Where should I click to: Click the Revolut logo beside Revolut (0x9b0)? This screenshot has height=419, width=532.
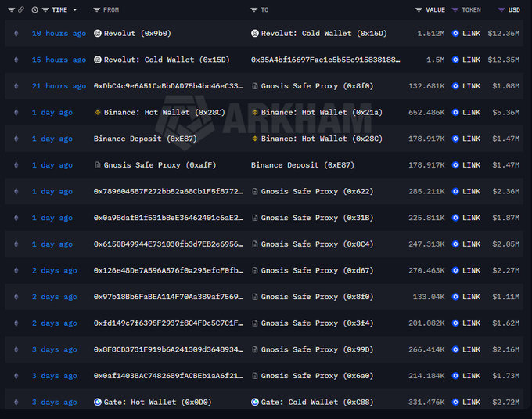pyautogui.click(x=98, y=33)
